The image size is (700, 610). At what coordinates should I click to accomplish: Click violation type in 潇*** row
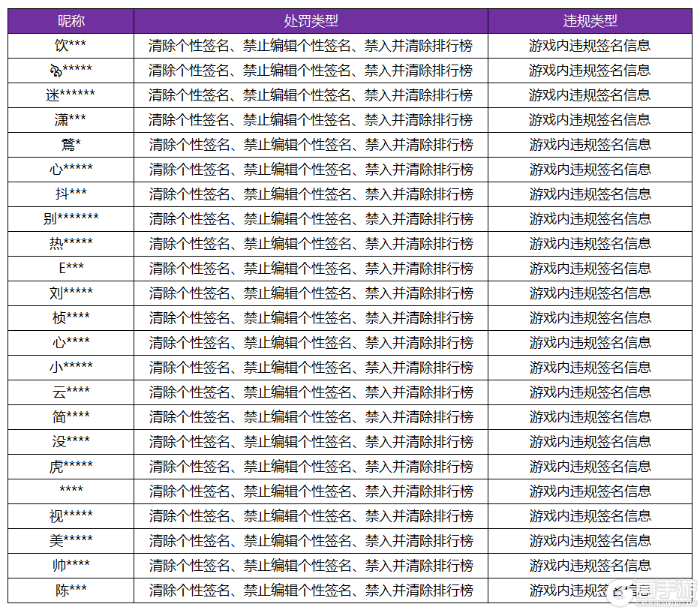tap(589, 120)
